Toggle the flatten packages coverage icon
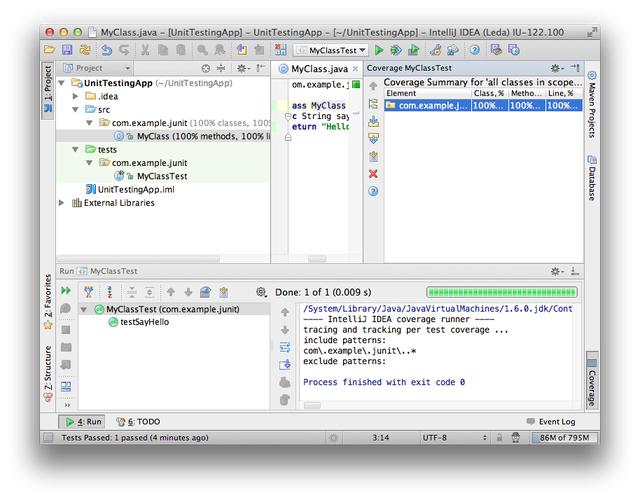The height and width of the screenshot is (500, 640). (373, 104)
